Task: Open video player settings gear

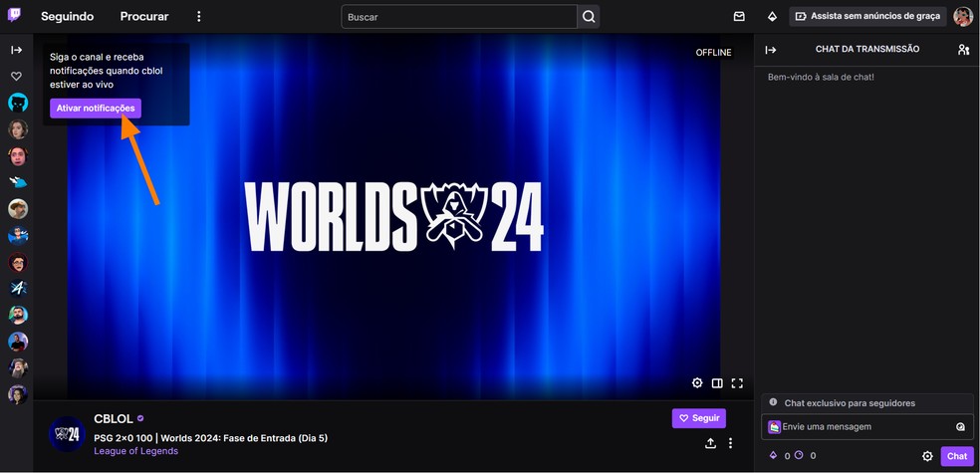Action: [x=697, y=383]
